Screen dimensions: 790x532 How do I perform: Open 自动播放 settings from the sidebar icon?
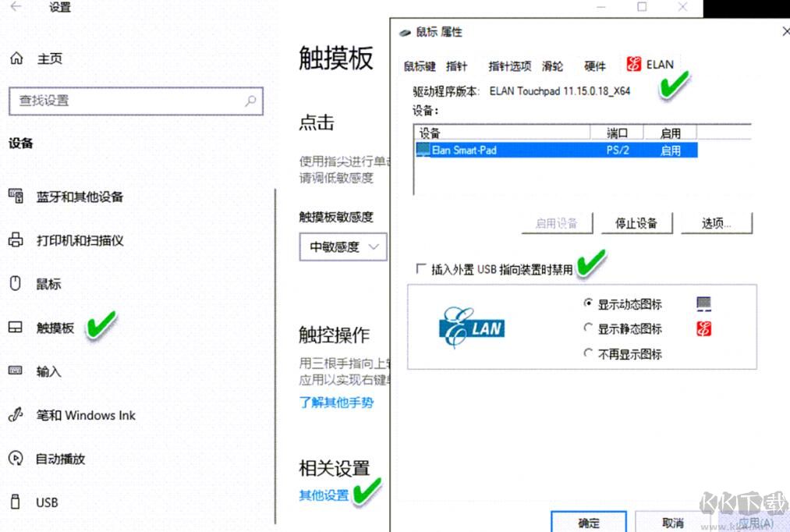(x=14, y=459)
